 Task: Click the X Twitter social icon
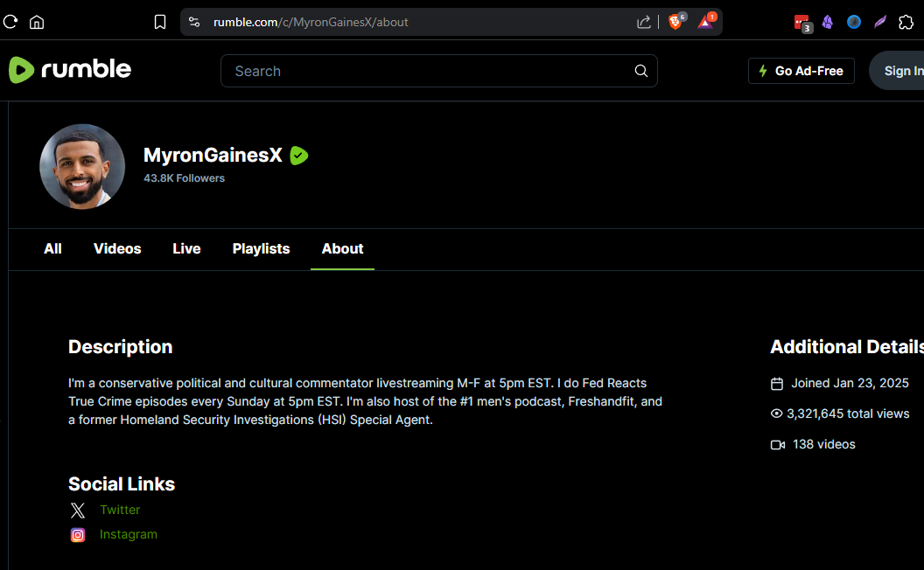(78, 511)
